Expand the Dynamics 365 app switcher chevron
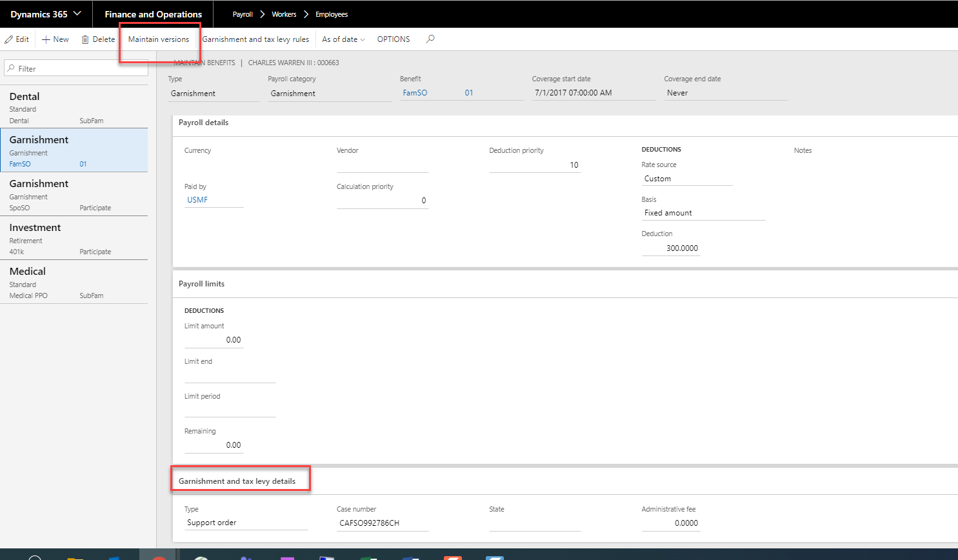The height and width of the screenshot is (560, 958). 78,14
